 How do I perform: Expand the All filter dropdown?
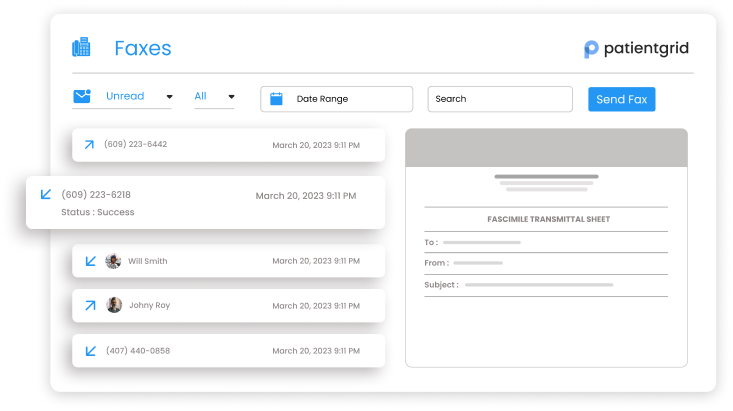pos(214,97)
